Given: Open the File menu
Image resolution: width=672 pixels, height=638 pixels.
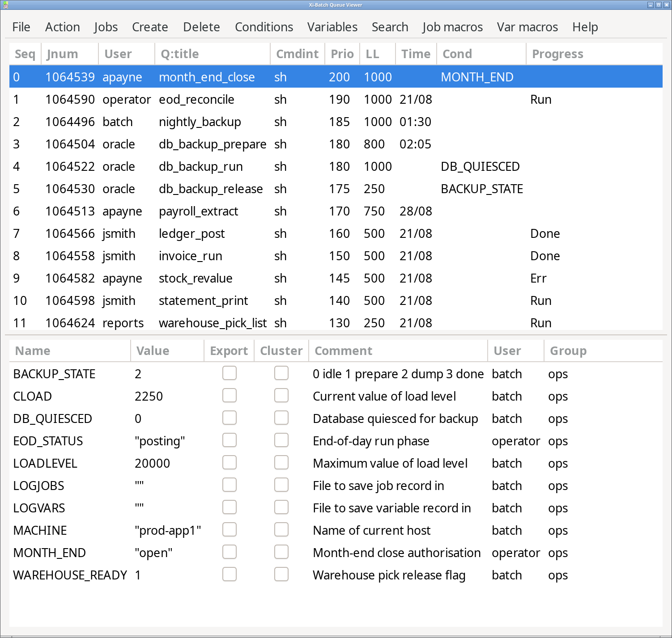Looking at the screenshot, I should coord(21,27).
